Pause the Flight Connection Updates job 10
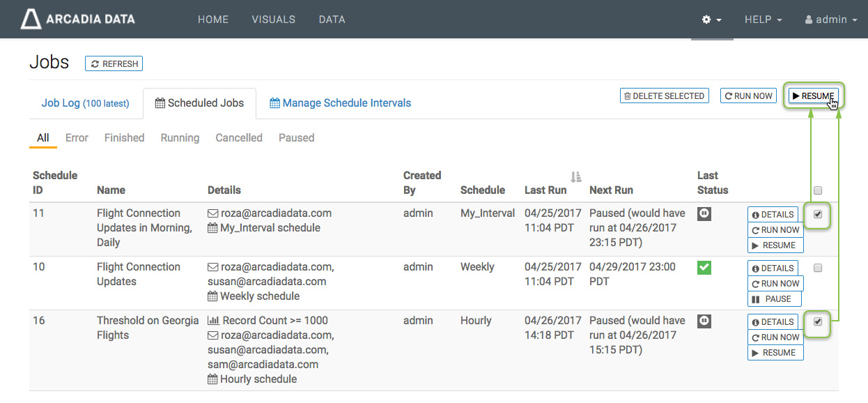This screenshot has width=868, height=403. pyautogui.click(x=774, y=299)
